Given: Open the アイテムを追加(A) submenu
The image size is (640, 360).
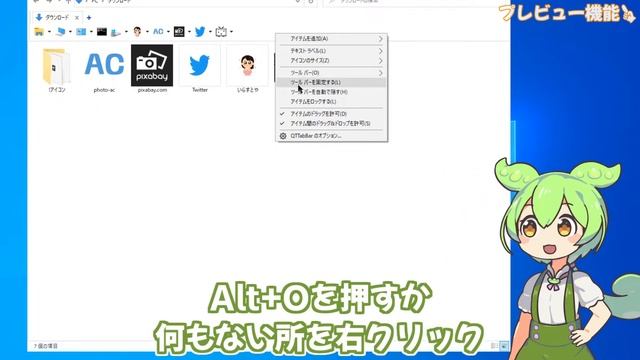Looking at the screenshot, I should 331,39.
